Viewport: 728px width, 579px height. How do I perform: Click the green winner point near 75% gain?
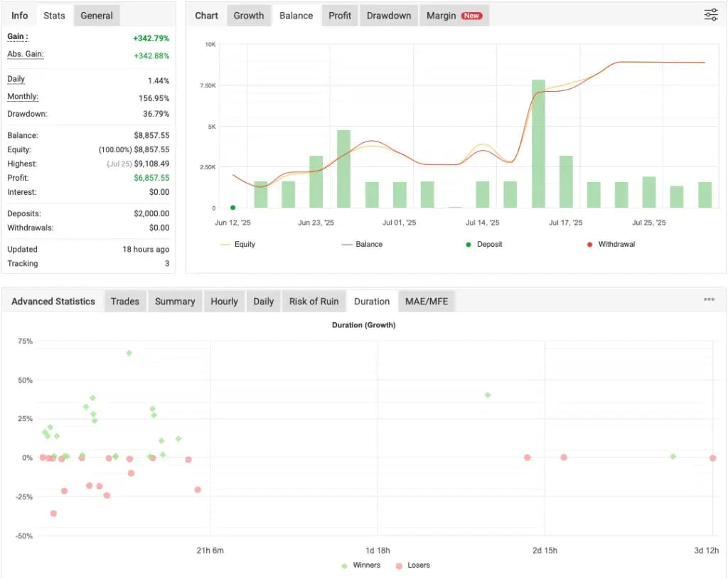point(129,352)
